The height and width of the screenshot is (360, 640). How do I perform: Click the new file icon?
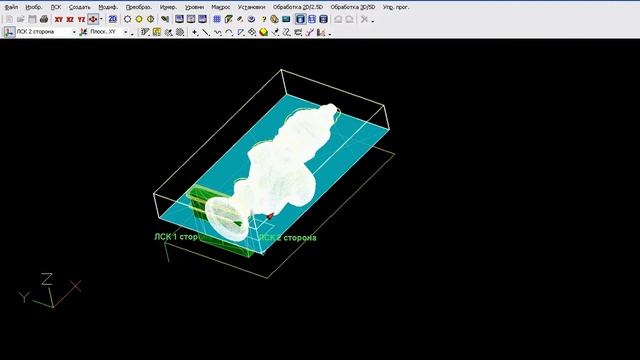click(9, 19)
